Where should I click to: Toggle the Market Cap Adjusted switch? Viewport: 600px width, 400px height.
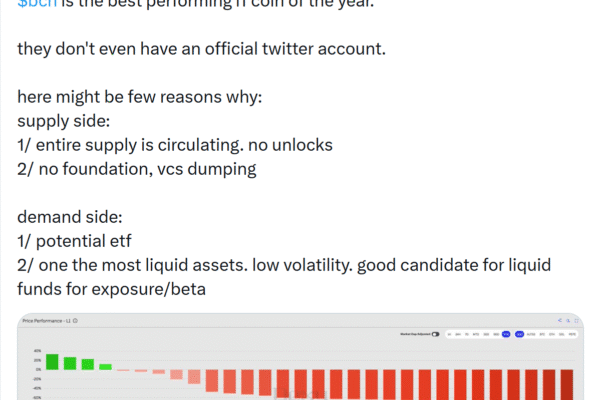click(x=435, y=334)
